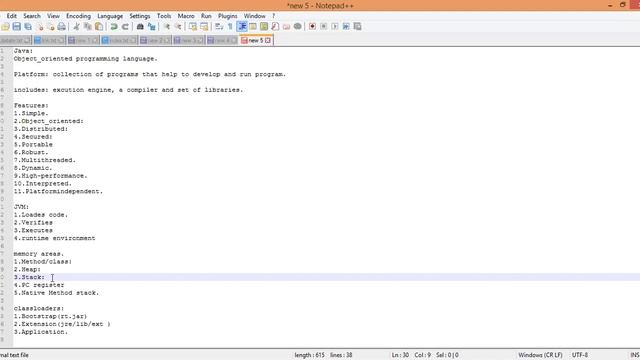
Task: Open the Run menu
Action: tap(206, 16)
